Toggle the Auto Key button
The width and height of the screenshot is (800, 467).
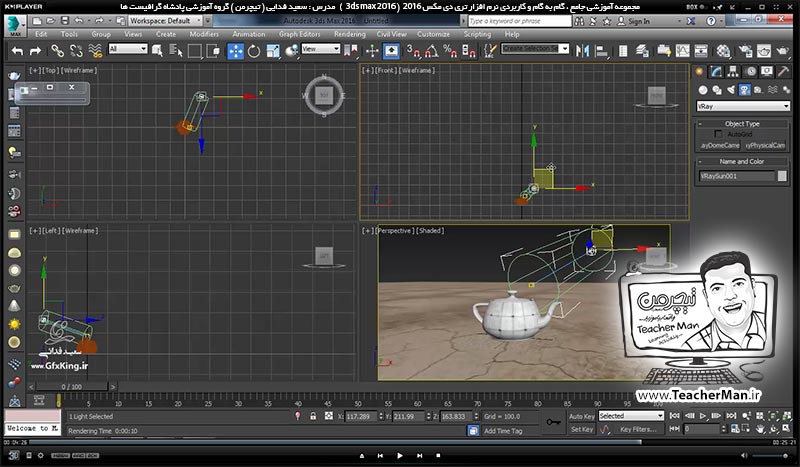pos(582,416)
